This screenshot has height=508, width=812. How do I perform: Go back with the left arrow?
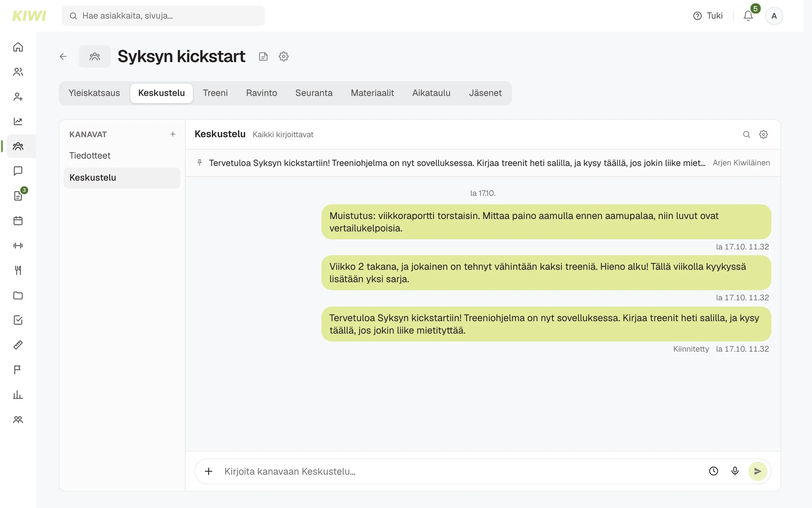pyautogui.click(x=63, y=56)
